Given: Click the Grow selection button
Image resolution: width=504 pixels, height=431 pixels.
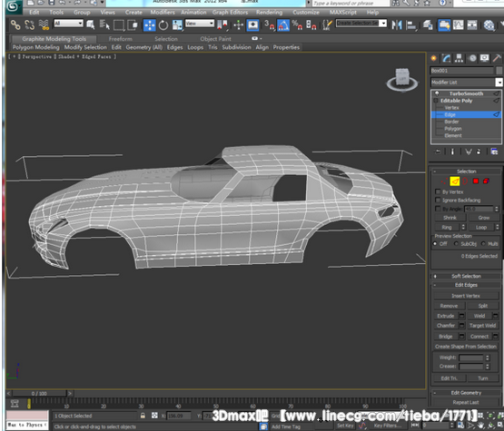Looking at the screenshot, I should click(484, 218).
